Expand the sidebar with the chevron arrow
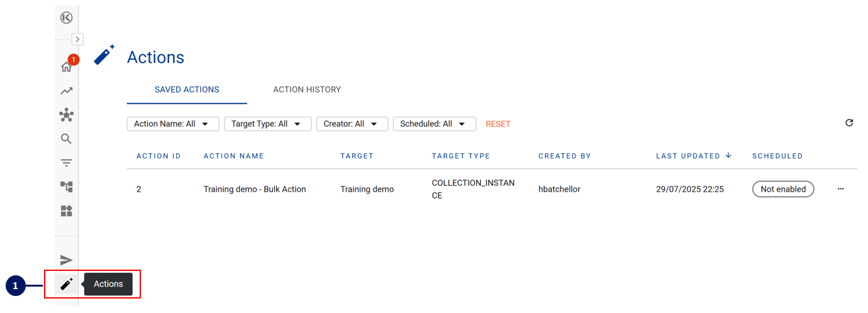 (77, 39)
